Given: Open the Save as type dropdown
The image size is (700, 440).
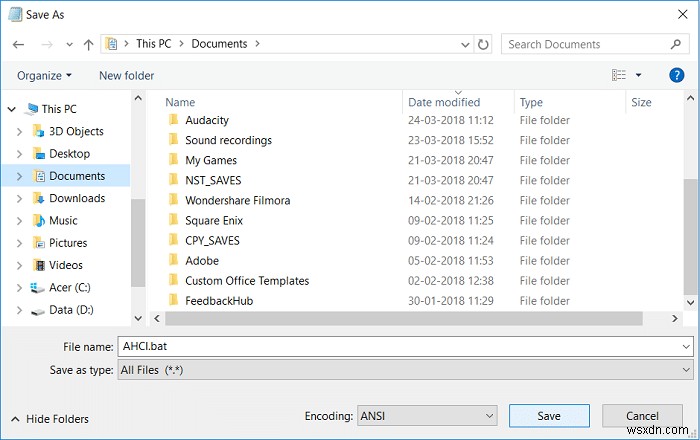Looking at the screenshot, I should (x=405, y=370).
